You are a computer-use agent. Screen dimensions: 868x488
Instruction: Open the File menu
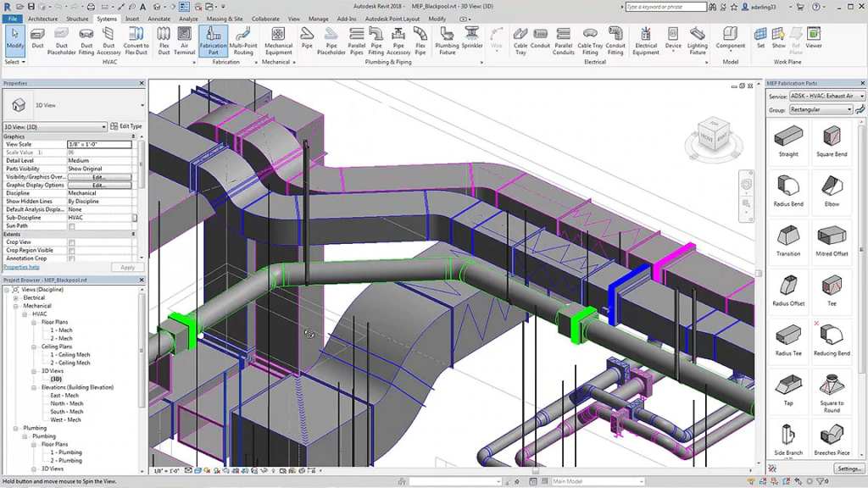pos(13,19)
